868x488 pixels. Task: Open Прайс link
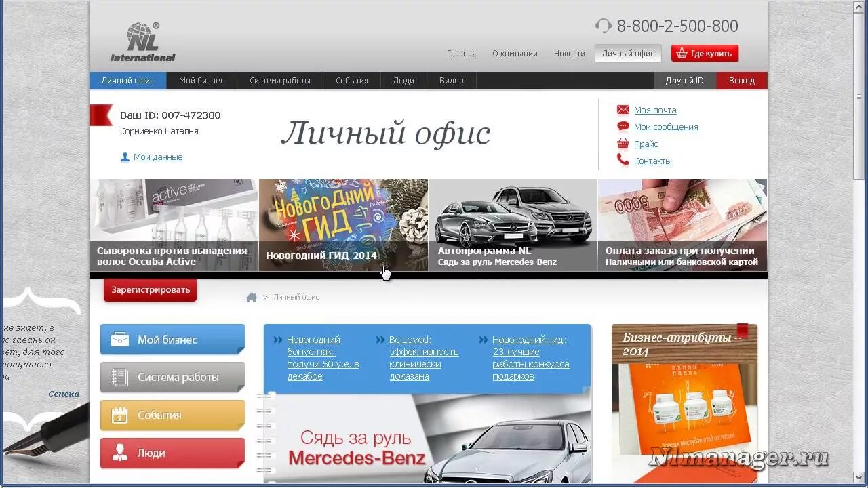click(x=646, y=144)
